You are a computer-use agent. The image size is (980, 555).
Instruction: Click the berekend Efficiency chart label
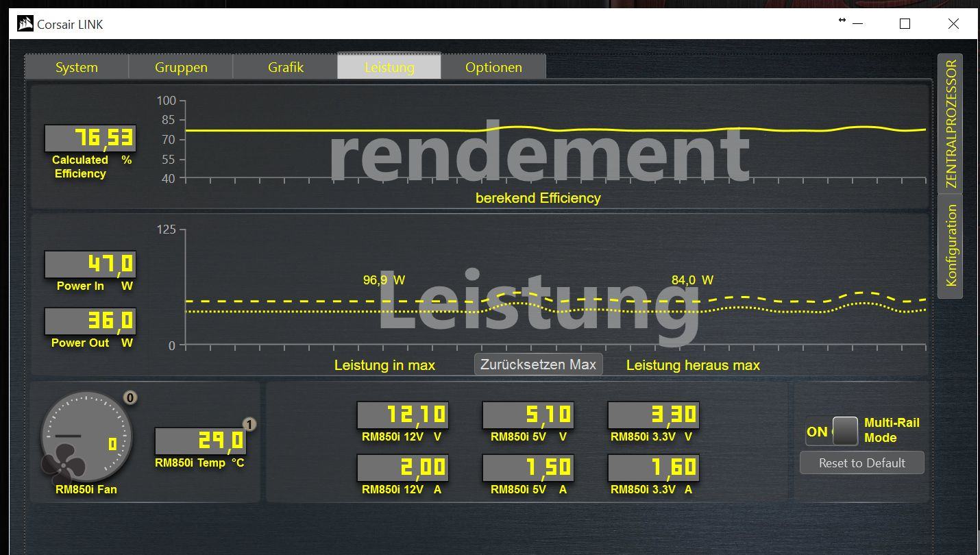[x=538, y=198]
